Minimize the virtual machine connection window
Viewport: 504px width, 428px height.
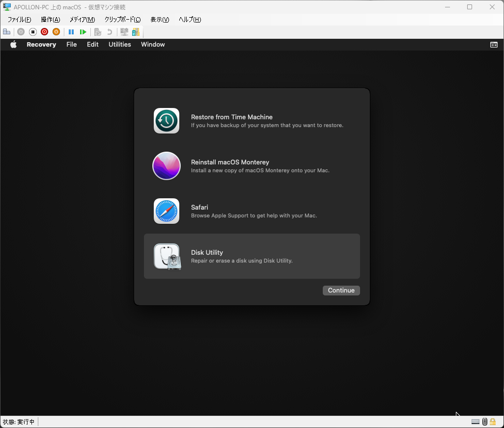coord(448,7)
